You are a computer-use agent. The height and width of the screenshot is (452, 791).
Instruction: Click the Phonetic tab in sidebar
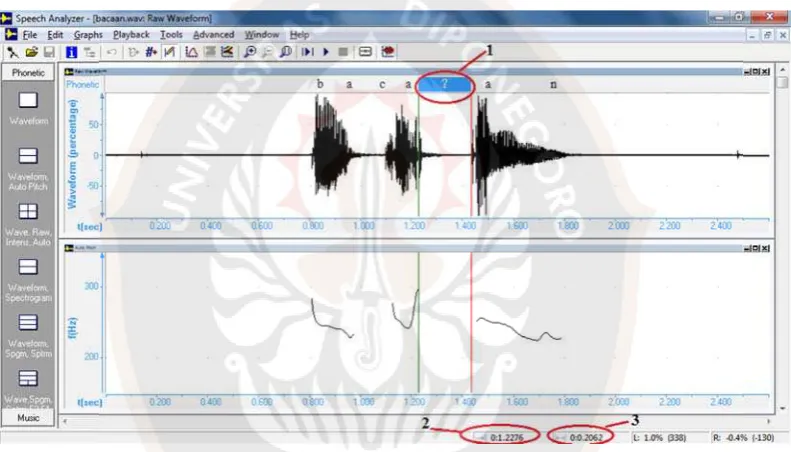28,73
